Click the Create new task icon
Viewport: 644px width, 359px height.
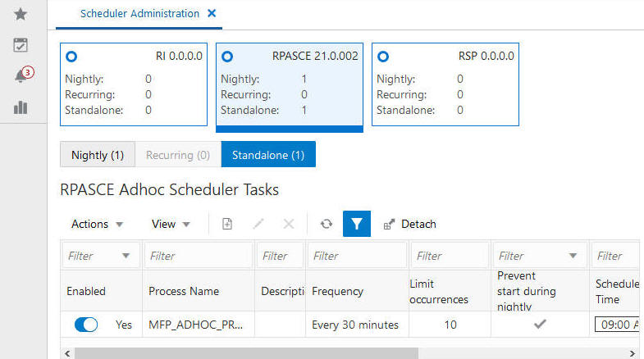(227, 224)
